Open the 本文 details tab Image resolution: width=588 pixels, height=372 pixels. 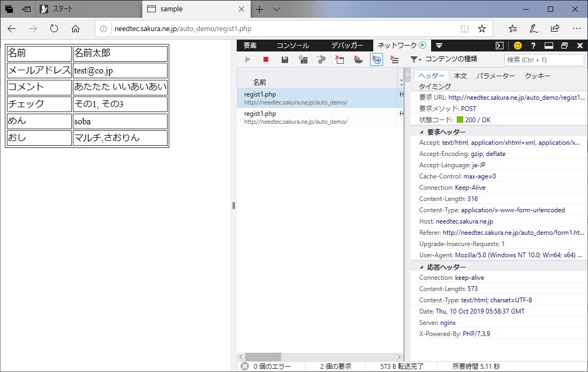click(x=460, y=76)
